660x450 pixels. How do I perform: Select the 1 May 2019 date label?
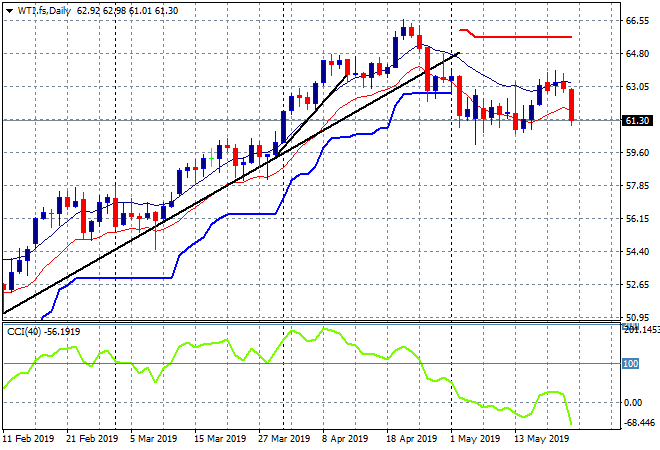tap(475, 439)
